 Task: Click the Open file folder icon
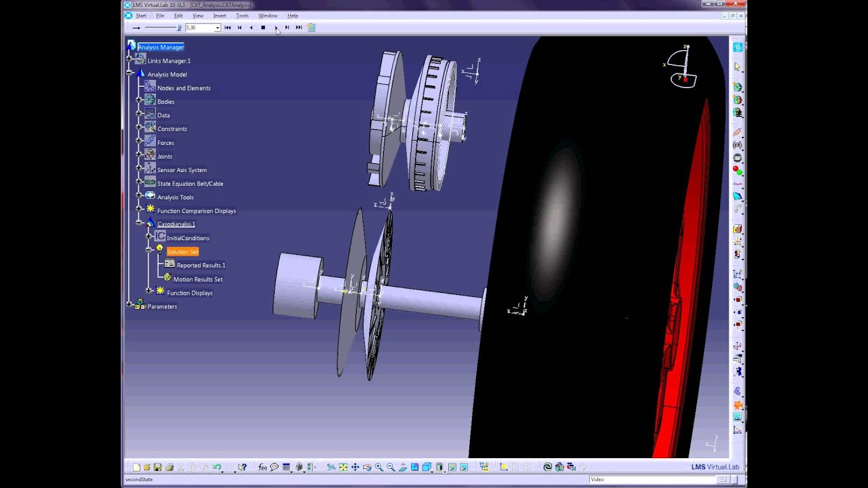coord(146,467)
